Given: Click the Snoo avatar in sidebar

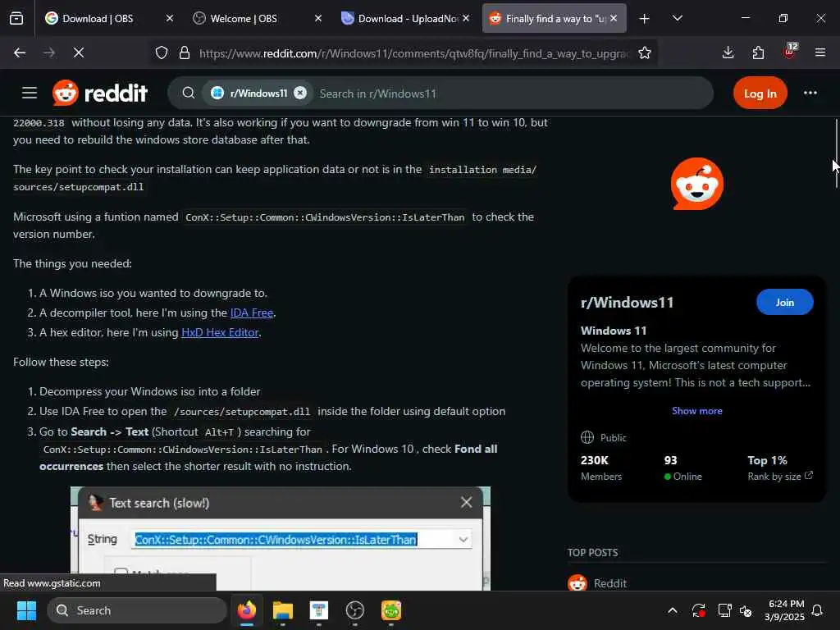Looking at the screenshot, I should (697, 184).
